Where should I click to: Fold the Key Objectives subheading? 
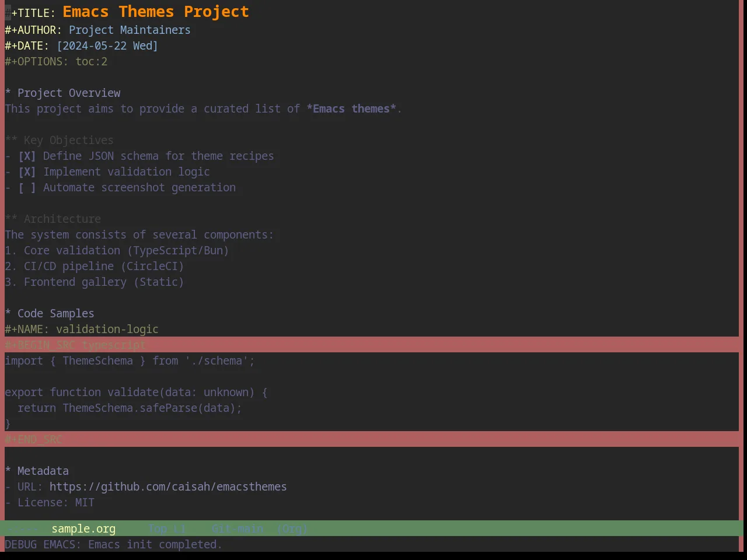click(59, 140)
